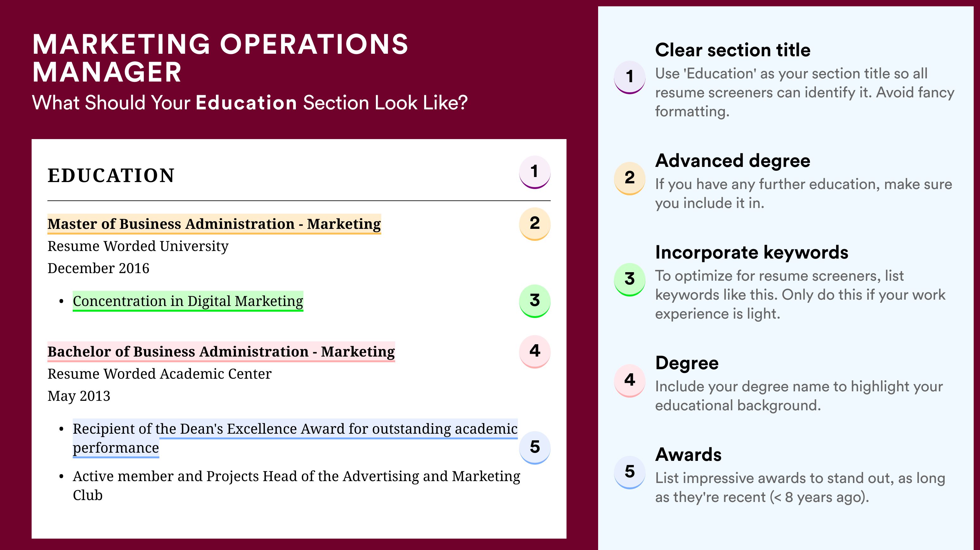Select the highlighted Bachelor of Business Administration line
Image resolution: width=980 pixels, height=550 pixels.
point(221,352)
